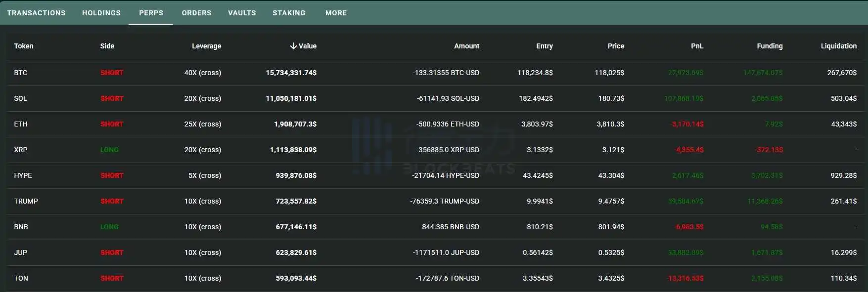Click 25X (cross) leverage for ETH
Viewport: 868px width, 292px height.
[x=203, y=124]
